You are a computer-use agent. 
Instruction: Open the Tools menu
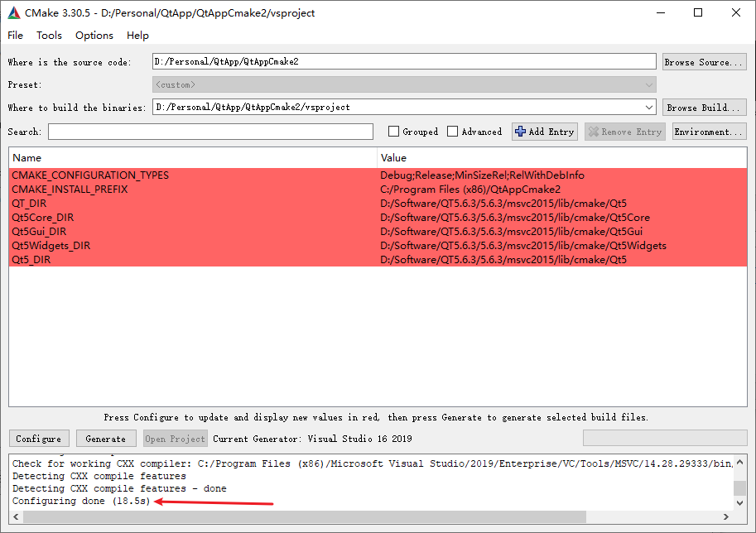pyautogui.click(x=49, y=35)
